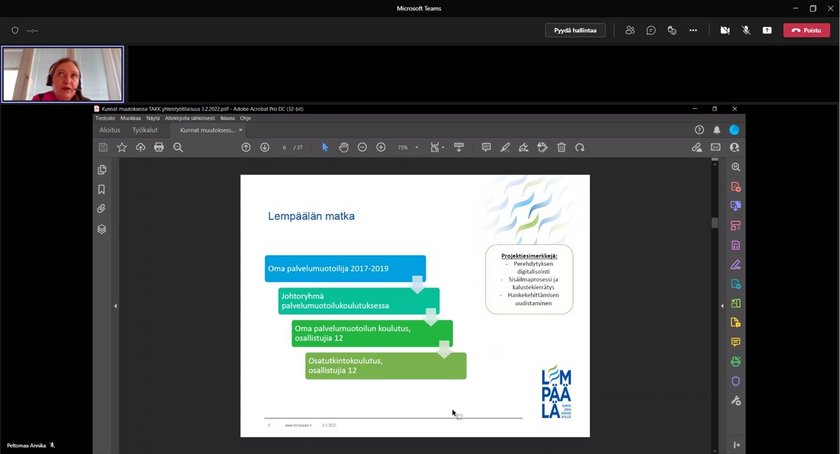
Task: Open the meeting chat panel
Action: point(651,30)
